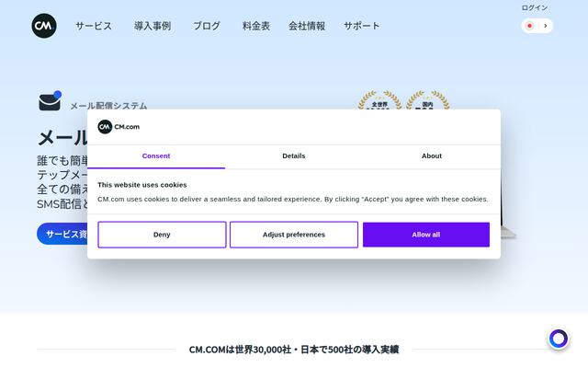This screenshot has height=368, width=588.
Task: Open the 料金表 page
Action: 256,26
